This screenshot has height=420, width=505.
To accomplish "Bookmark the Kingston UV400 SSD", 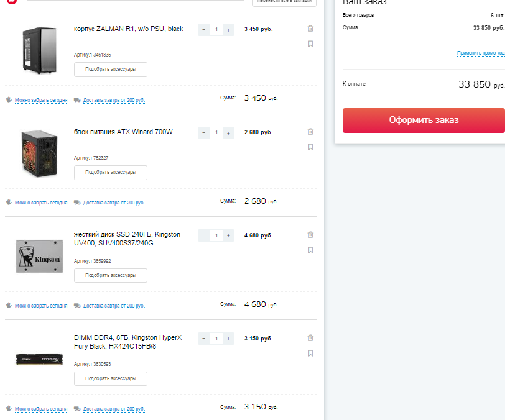I will (x=310, y=250).
